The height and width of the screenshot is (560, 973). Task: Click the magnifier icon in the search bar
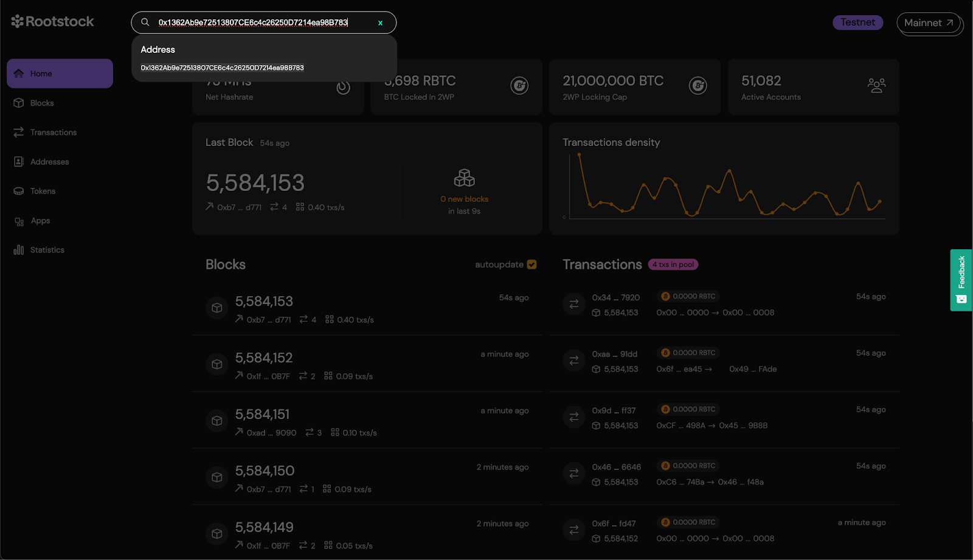click(x=145, y=22)
